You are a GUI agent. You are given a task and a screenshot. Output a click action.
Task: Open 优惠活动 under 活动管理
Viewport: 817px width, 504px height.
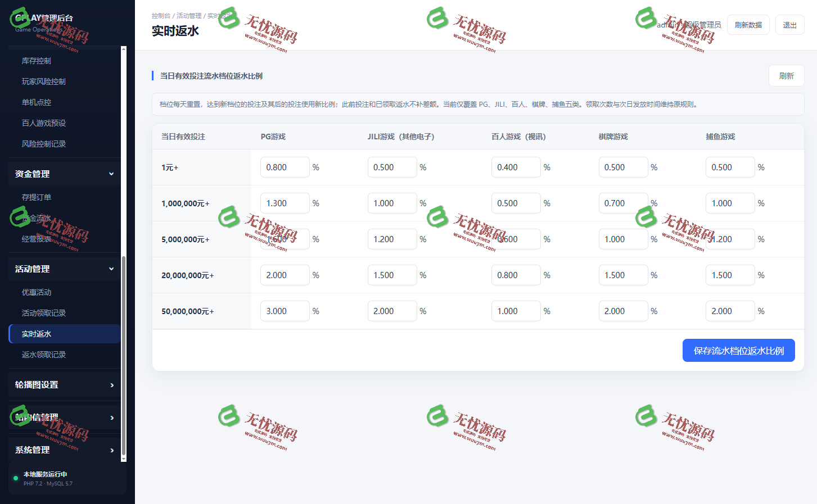coord(65,292)
